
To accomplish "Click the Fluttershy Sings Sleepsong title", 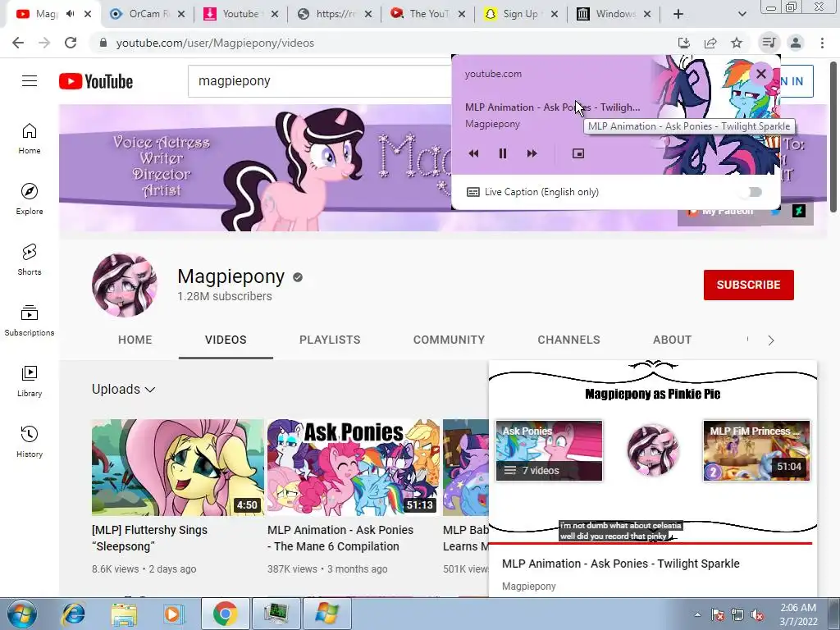I will (x=149, y=538).
